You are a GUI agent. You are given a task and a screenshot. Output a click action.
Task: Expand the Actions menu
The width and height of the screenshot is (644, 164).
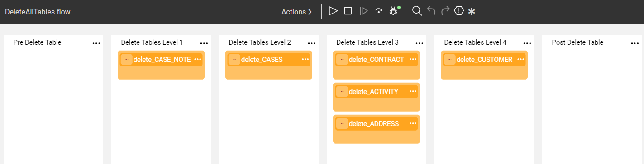(x=296, y=12)
